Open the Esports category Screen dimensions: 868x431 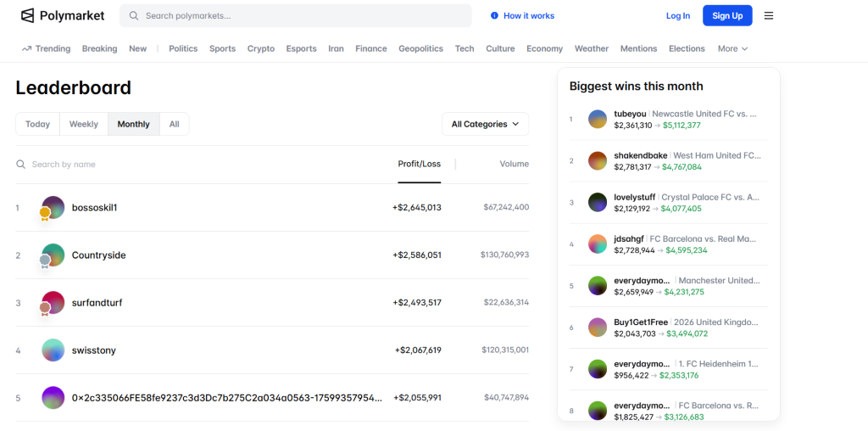click(301, 48)
